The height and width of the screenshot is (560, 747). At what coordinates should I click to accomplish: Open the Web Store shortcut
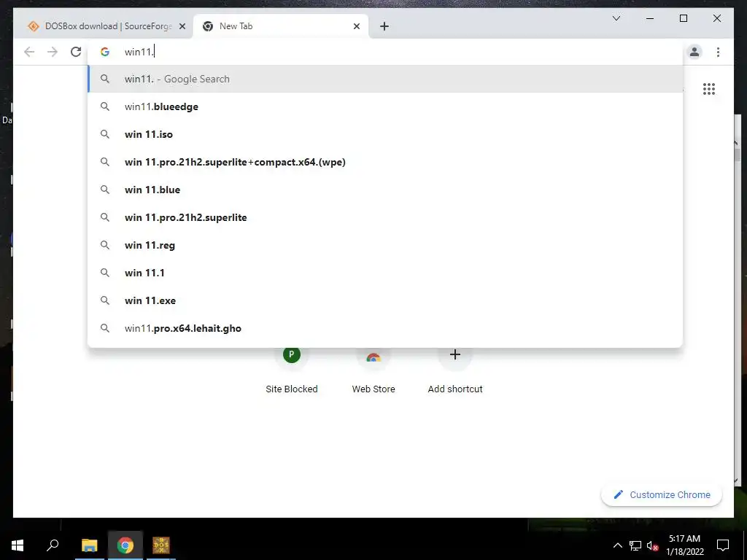click(x=373, y=371)
